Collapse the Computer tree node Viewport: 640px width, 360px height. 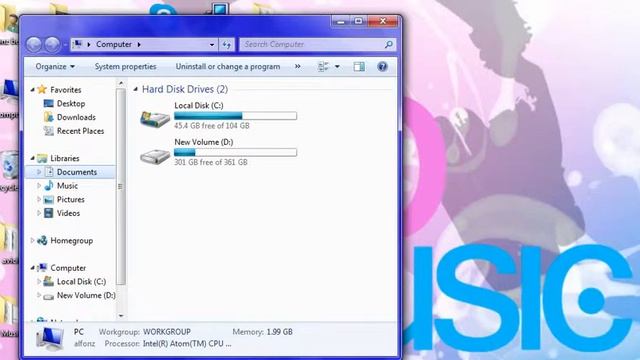(x=33, y=268)
